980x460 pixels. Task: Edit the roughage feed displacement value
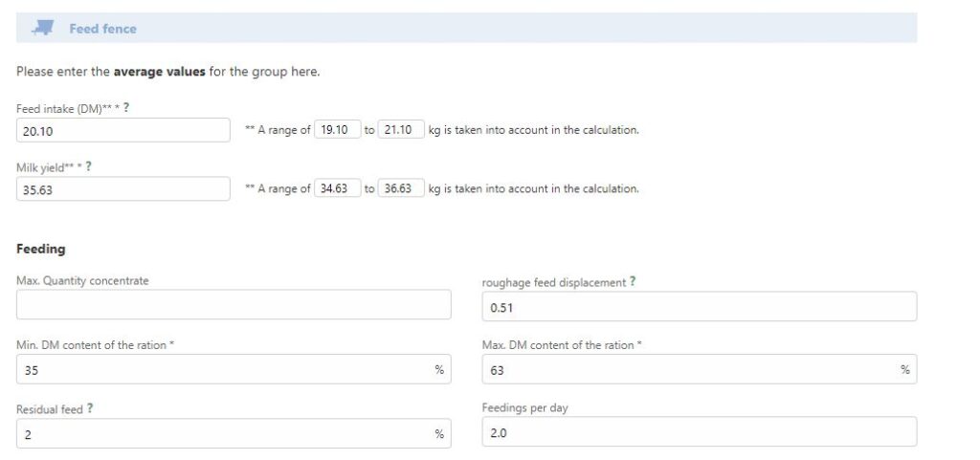[x=699, y=307]
